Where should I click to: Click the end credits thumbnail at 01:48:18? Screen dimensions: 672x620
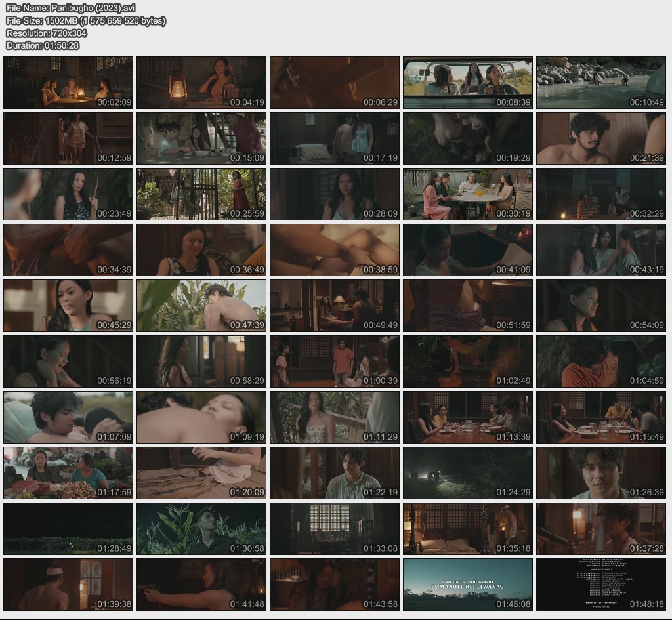600,585
